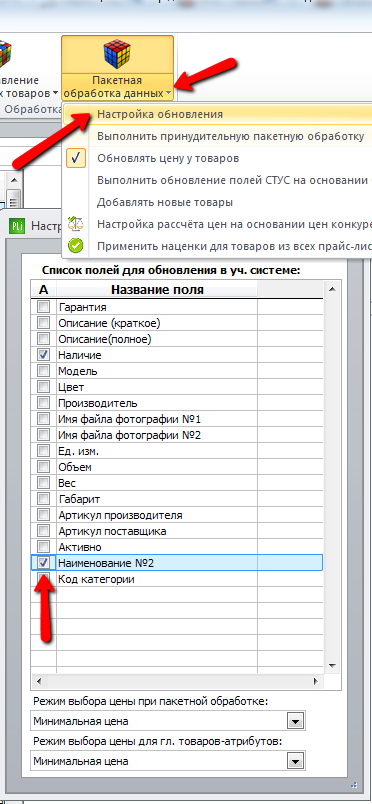Uncheck the Наименование №2 checkbox
The image size is (372, 804).
point(44,563)
